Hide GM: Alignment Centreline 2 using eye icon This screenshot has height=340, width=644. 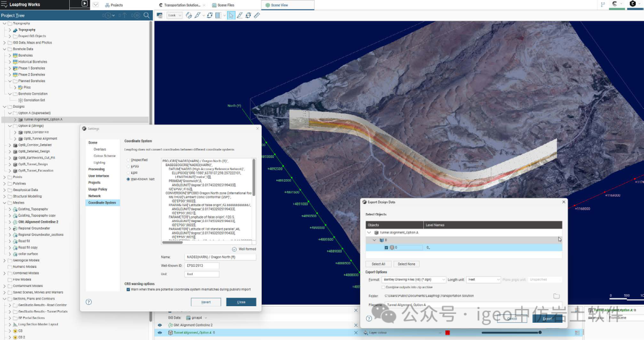pyautogui.click(x=160, y=325)
